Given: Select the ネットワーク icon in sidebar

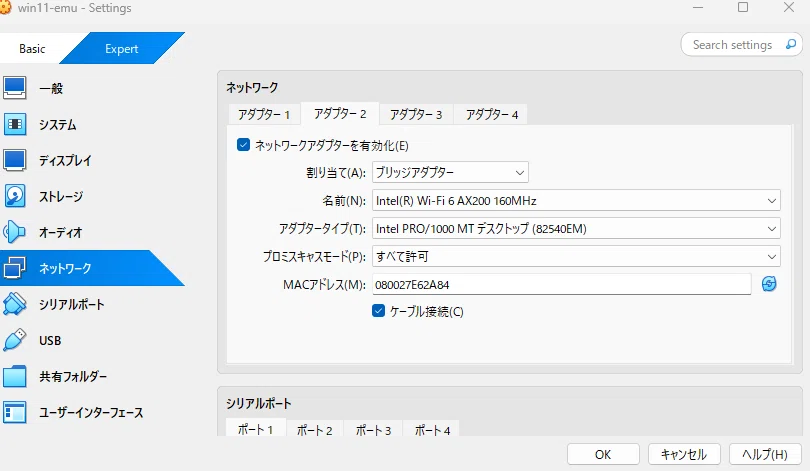Looking at the screenshot, I should 14,268.
